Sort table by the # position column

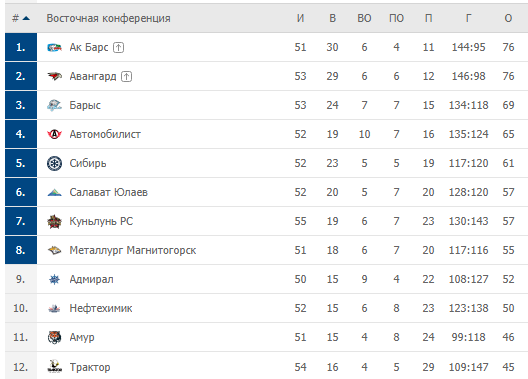pyautogui.click(x=21, y=18)
